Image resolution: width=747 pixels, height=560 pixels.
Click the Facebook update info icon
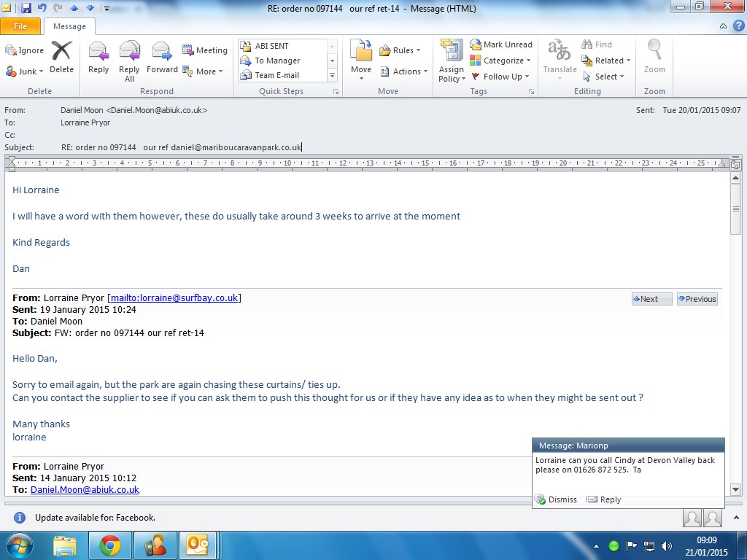point(20,518)
